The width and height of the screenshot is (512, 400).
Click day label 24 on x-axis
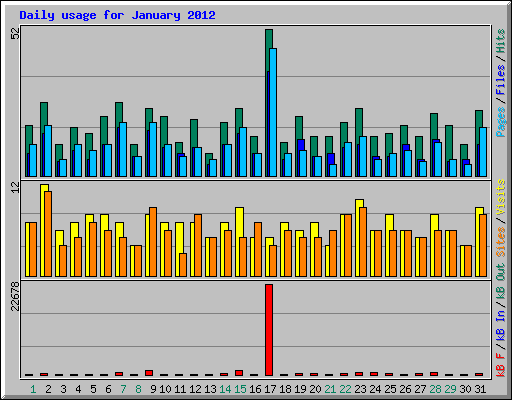click(375, 389)
